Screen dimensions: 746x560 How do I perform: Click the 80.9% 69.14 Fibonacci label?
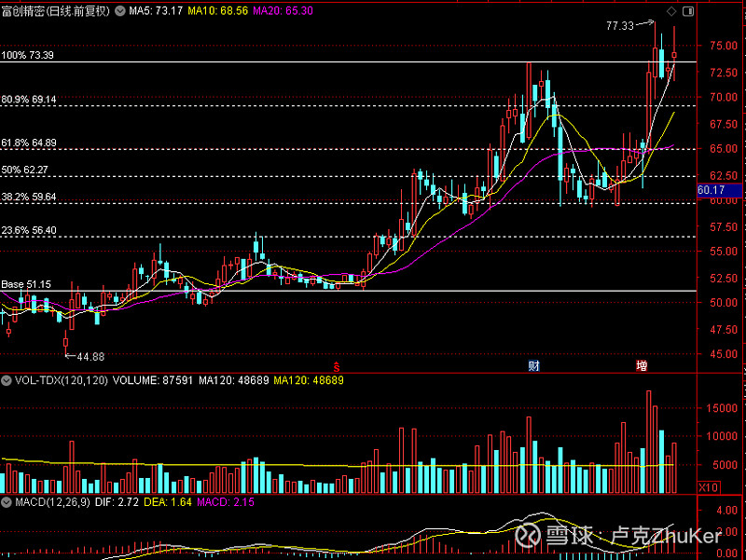tap(29, 100)
